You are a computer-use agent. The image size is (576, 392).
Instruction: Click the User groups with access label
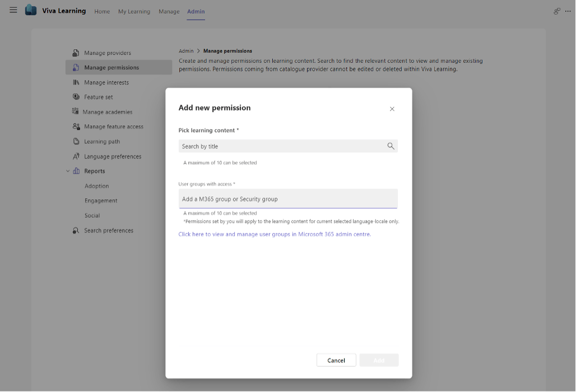(x=207, y=184)
